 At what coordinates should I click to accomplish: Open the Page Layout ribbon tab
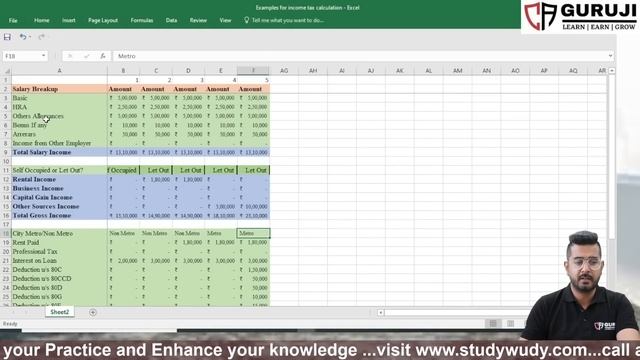pyautogui.click(x=103, y=20)
